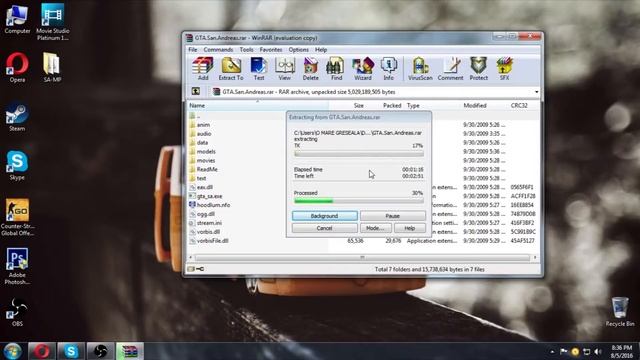This screenshot has width=640, height=360.
Task: Click the Delete toolbar icon
Action: click(311, 69)
